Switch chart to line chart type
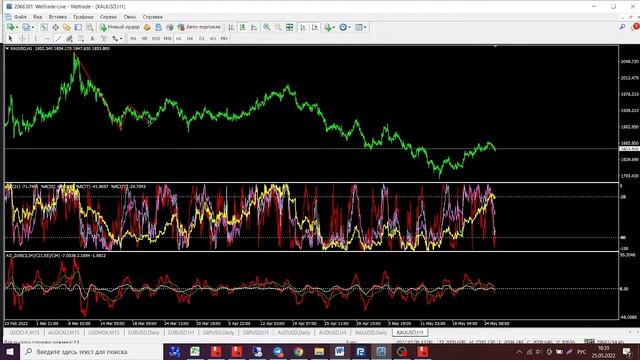The width and height of the screenshot is (640, 360). click(x=254, y=27)
